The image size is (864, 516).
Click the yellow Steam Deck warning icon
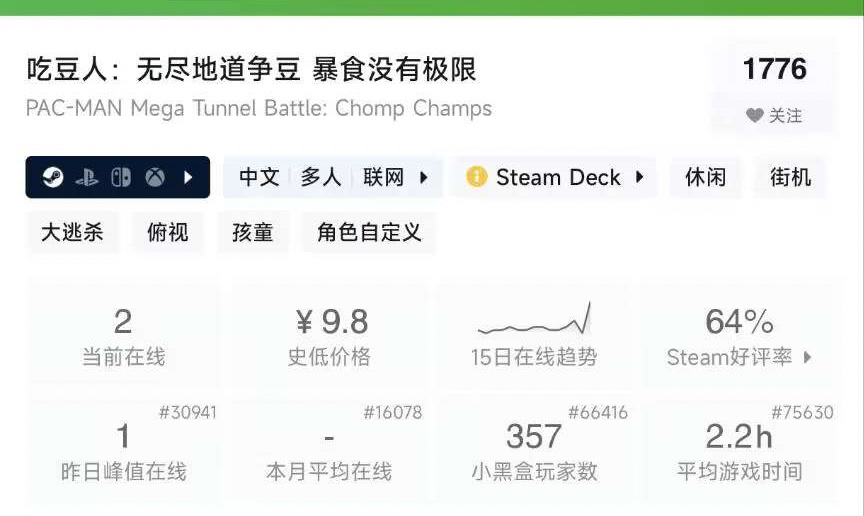476,178
